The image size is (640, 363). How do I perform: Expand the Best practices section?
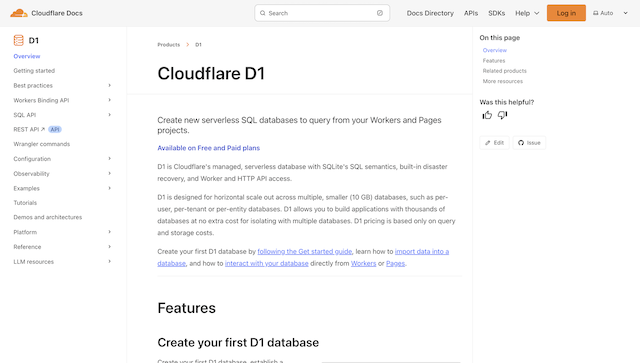click(109, 85)
